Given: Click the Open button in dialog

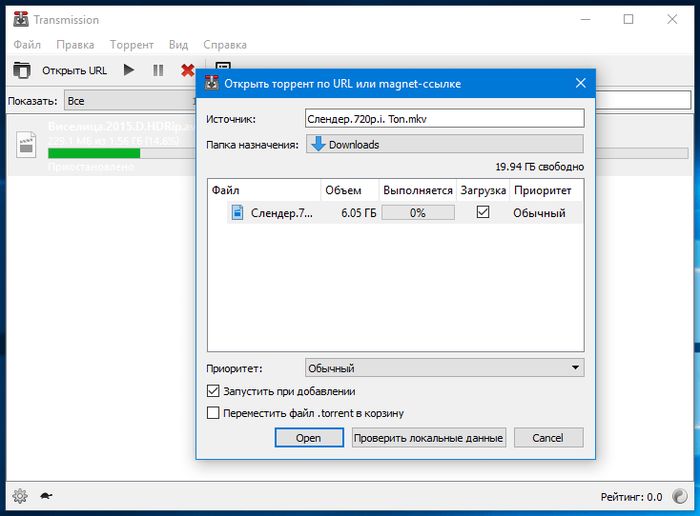Looking at the screenshot, I should click(x=308, y=438).
